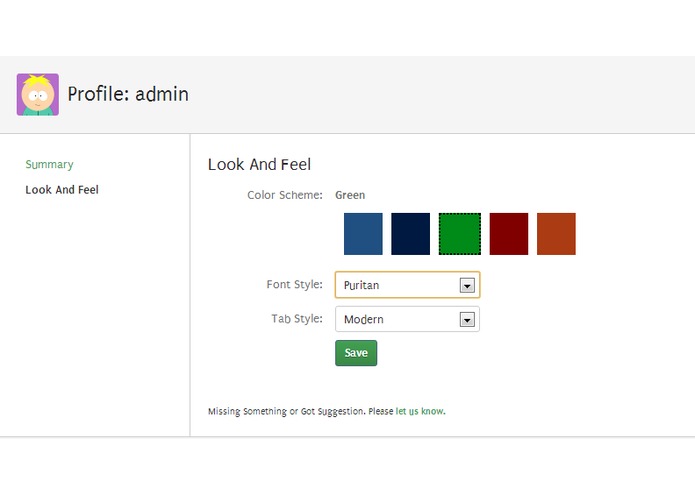Click 'Missing Something or Got Suggestion' text
Image resolution: width=695 pixels, height=494 pixels.
click(x=286, y=411)
